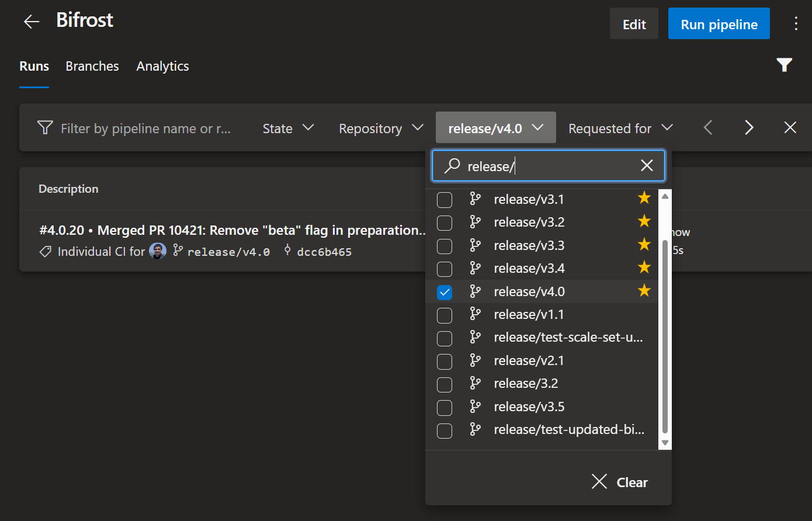The image size is (812, 521).
Task: Check the release/v3.1 checkbox
Action: (445, 200)
